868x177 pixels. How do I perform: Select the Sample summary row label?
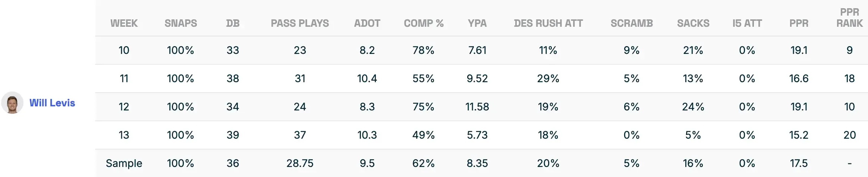tap(124, 163)
